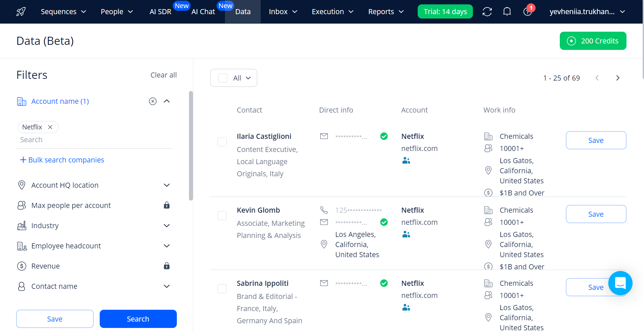Open help icon with red badge
Screen dimensions: 644x333
(527, 12)
